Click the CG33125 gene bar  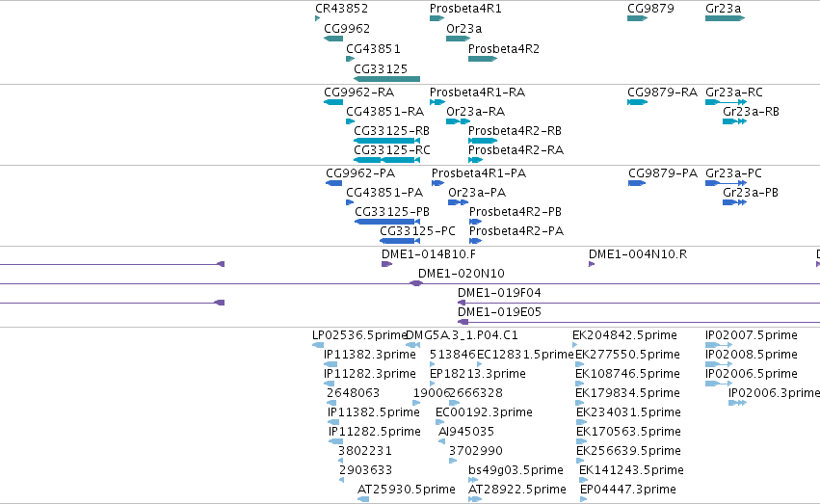(387, 79)
